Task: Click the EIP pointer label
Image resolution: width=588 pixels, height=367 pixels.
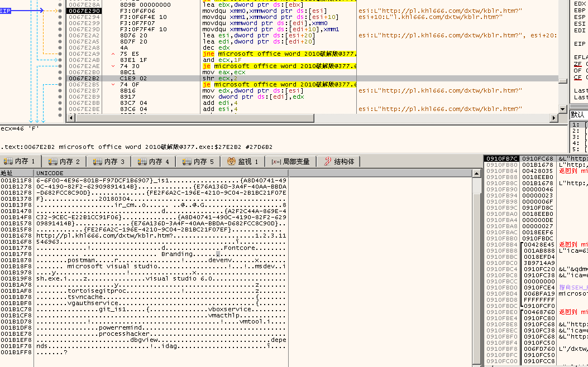Action: [x=5, y=11]
